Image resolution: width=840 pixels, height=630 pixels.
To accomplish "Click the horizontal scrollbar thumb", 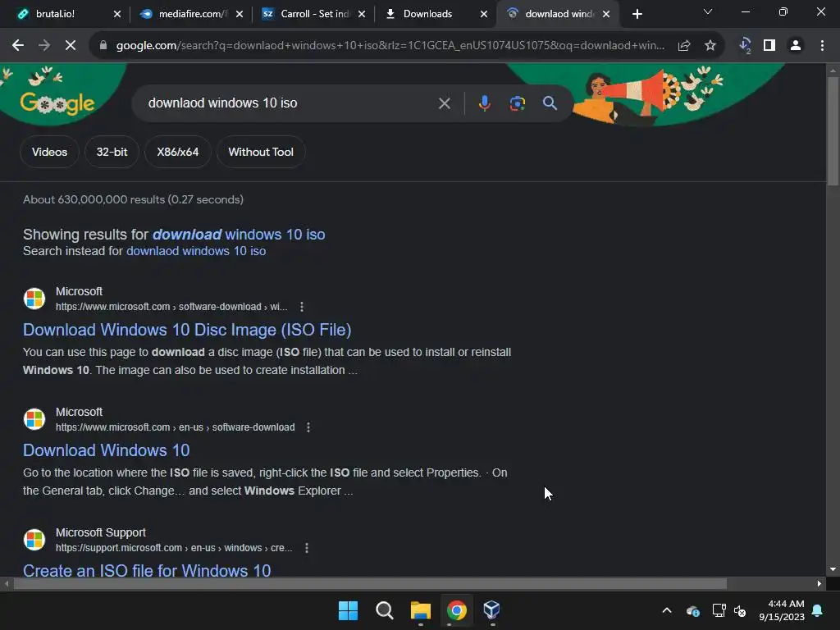I will pos(370,583).
